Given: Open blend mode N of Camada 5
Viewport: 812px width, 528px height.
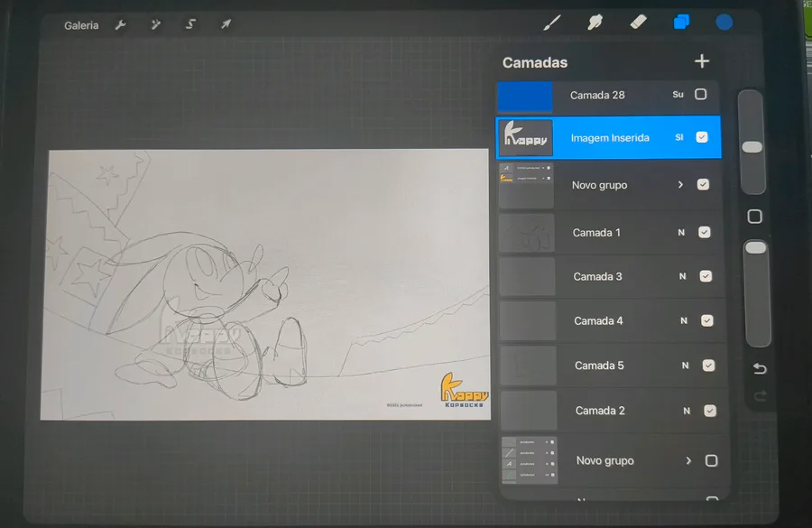Looking at the screenshot, I should tap(685, 366).
